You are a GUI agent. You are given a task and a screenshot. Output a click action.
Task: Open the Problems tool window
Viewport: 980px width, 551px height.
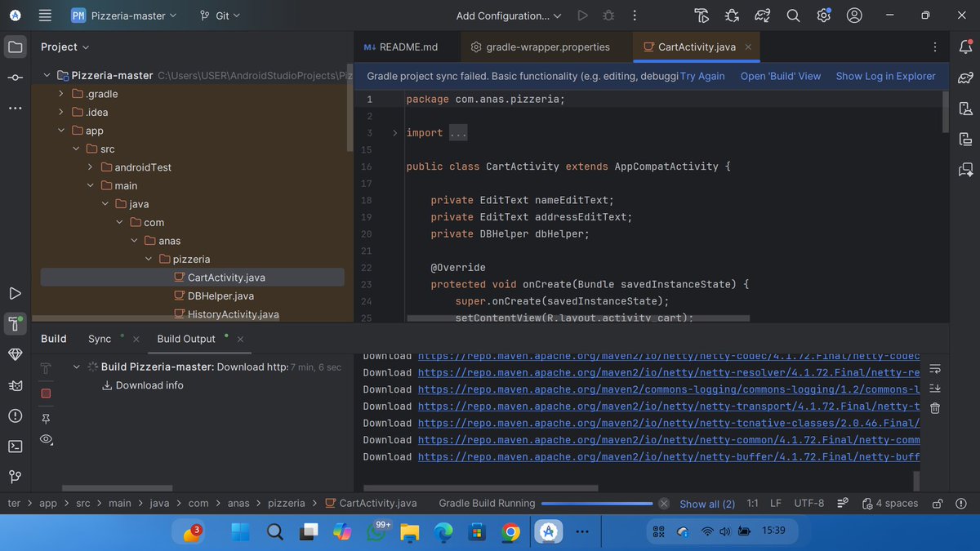(16, 415)
